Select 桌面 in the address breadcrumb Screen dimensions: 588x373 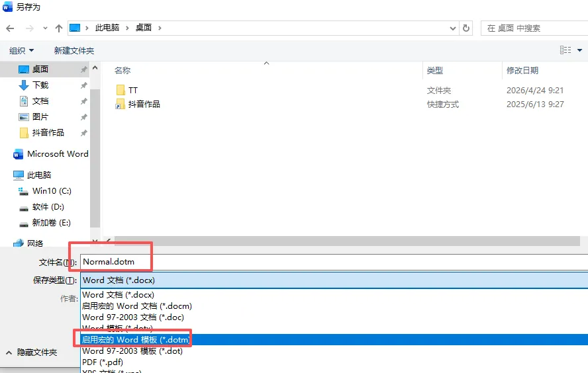[144, 28]
